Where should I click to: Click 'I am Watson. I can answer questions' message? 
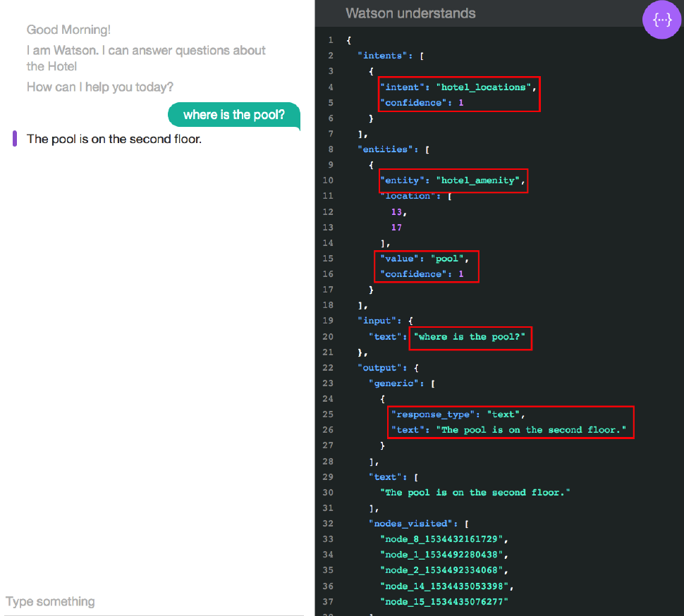coord(146,58)
